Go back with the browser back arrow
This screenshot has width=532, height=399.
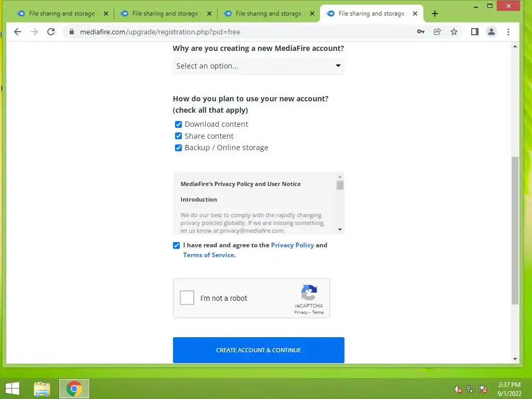pyautogui.click(x=18, y=32)
